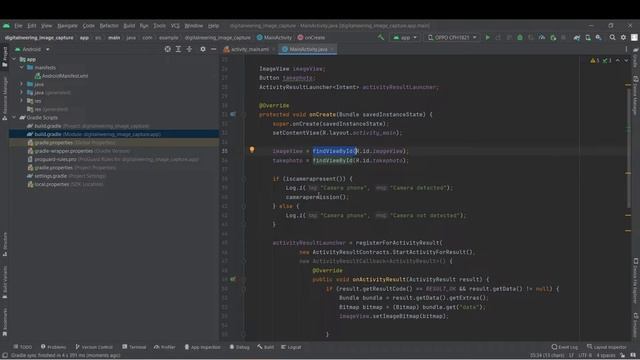Image resolution: width=640 pixels, height=360 pixels.
Task: Click the warnings indicator in editor
Action: click(x=595, y=60)
